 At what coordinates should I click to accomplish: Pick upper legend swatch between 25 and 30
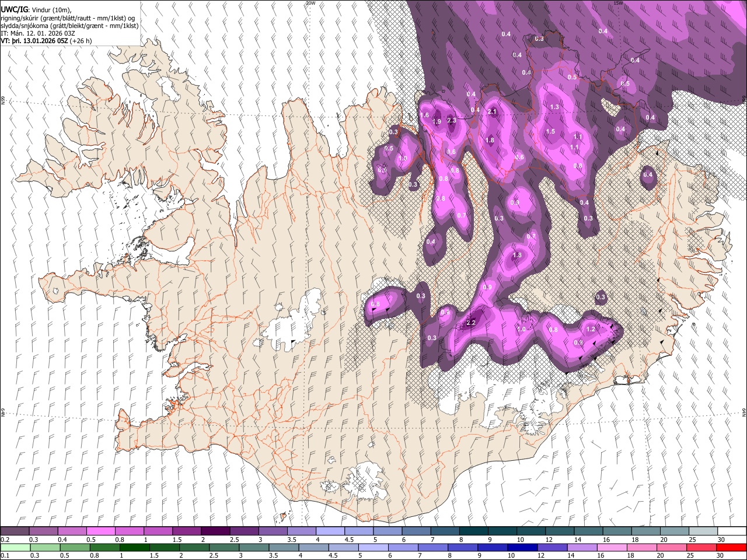(x=703, y=531)
